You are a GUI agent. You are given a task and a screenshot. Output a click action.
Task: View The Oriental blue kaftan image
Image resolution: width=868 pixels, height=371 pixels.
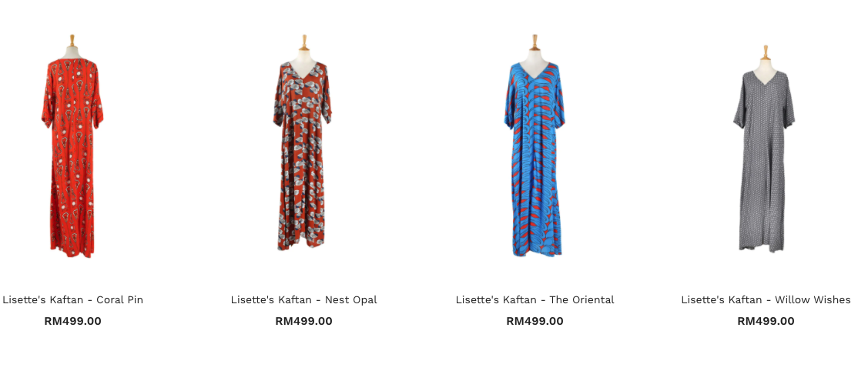(535, 145)
